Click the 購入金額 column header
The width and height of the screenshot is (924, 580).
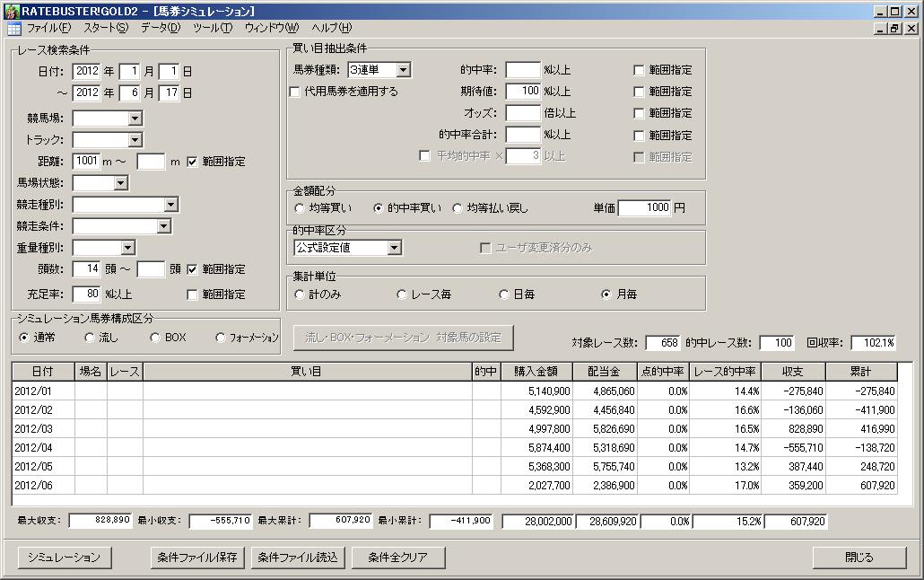(x=536, y=372)
